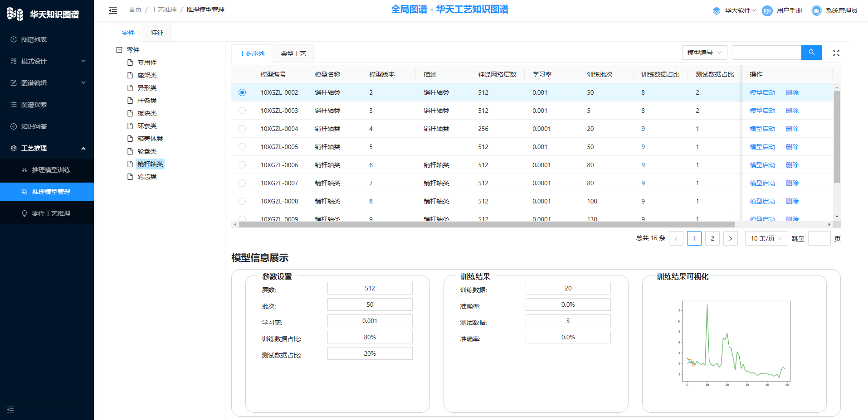Select radio button for model 10XGZL-0007
868x420 pixels.
(x=242, y=183)
